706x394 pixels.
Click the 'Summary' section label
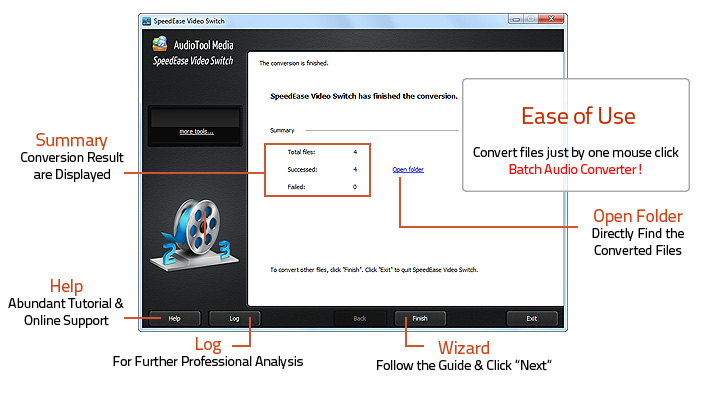click(282, 131)
